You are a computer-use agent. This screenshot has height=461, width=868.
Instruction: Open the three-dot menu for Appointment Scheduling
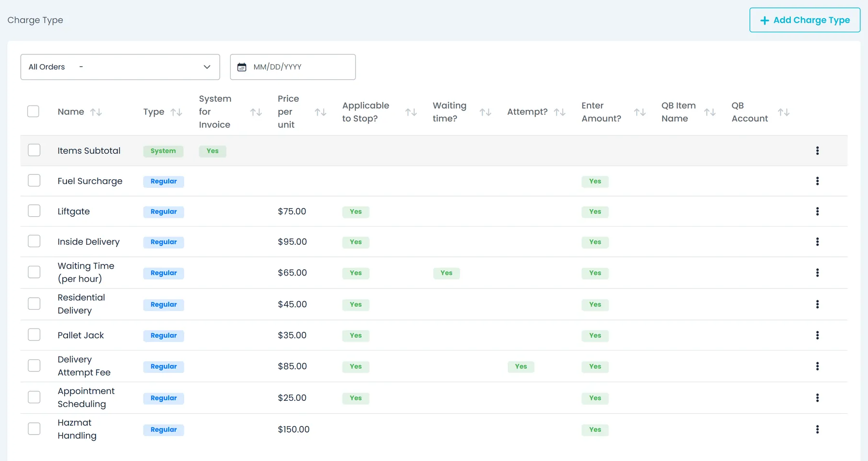coord(817,398)
